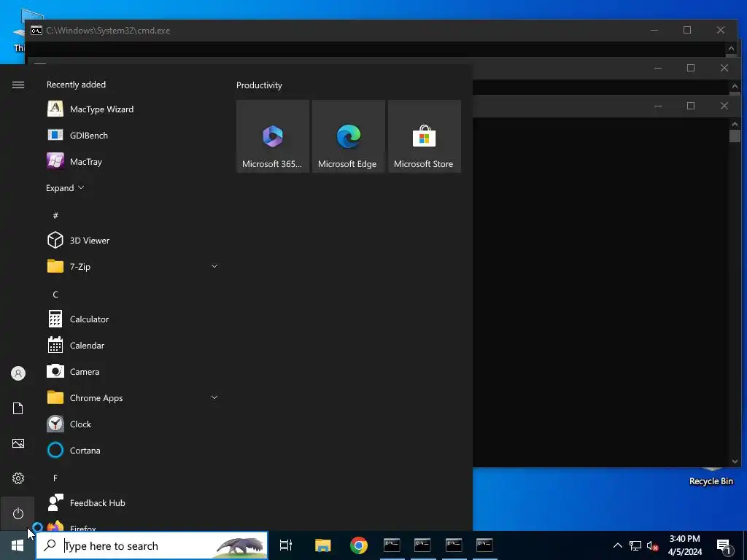Expand the Chrome Apps folder chevron
747x560 pixels.
click(x=214, y=397)
